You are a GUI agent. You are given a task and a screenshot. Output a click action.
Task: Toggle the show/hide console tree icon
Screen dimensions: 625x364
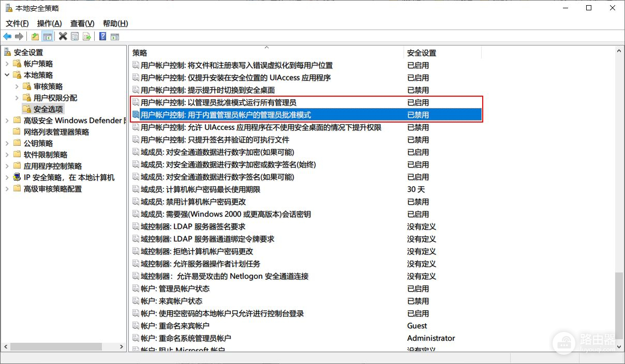tap(47, 36)
